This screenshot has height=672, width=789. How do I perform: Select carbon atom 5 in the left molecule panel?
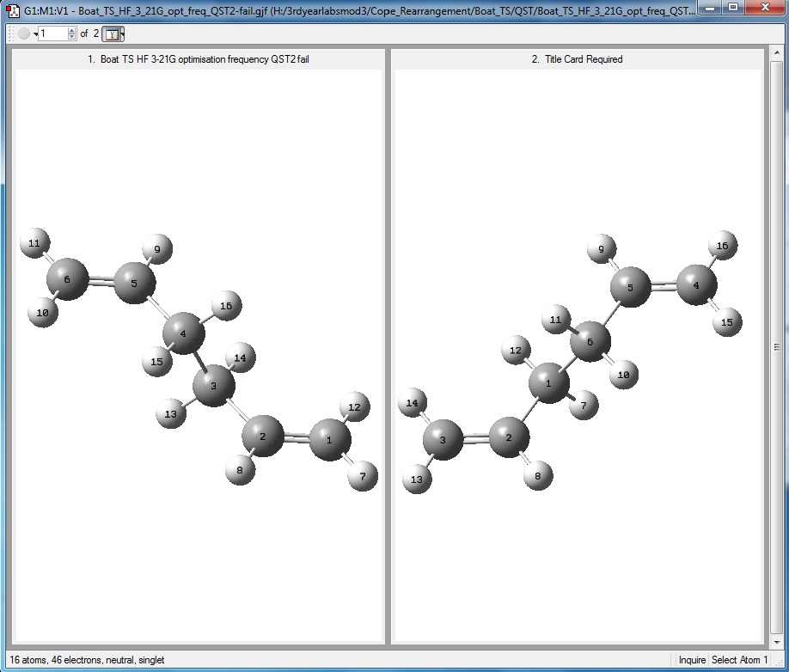point(134,284)
